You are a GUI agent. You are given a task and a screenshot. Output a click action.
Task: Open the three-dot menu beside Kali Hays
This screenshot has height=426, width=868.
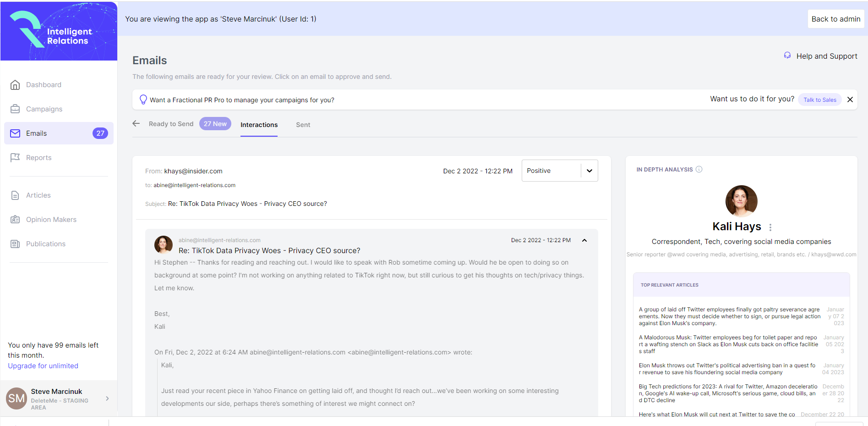(x=770, y=227)
